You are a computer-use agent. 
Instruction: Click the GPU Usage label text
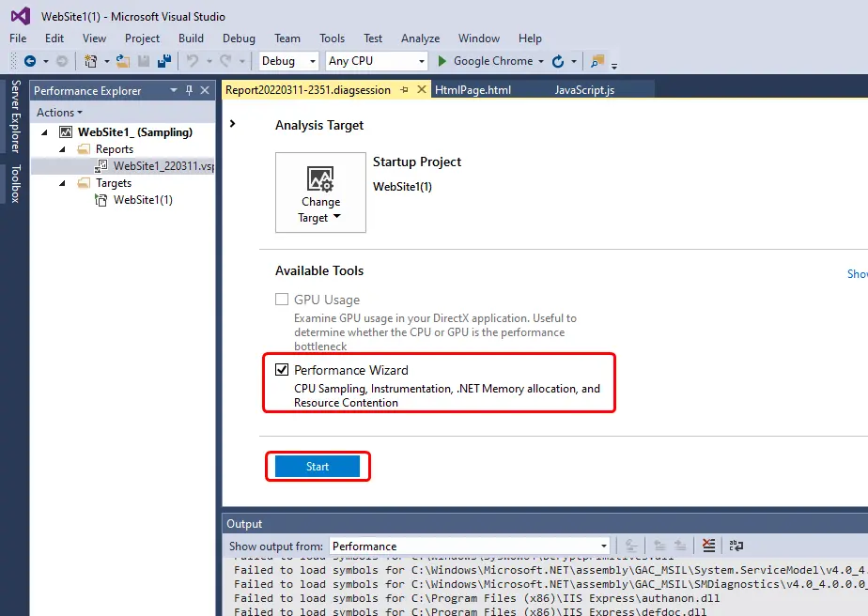click(x=327, y=300)
